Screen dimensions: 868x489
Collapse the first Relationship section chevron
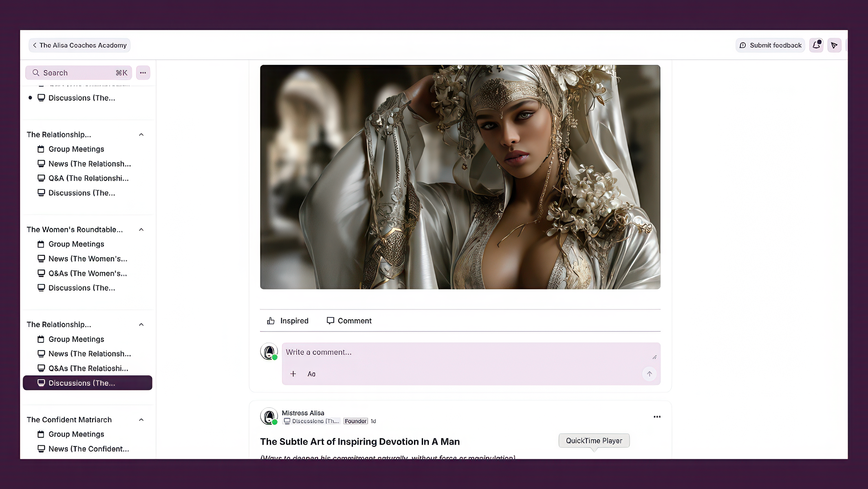[141, 134]
